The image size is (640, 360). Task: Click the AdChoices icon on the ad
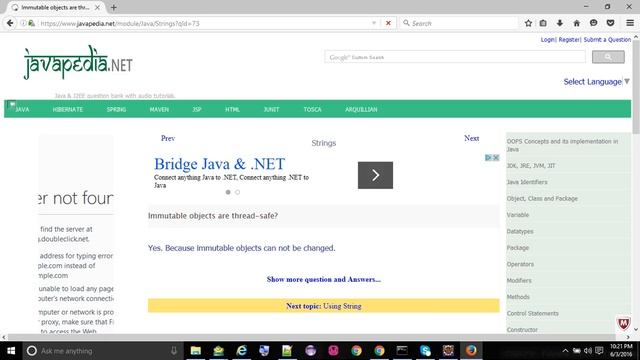click(x=488, y=158)
